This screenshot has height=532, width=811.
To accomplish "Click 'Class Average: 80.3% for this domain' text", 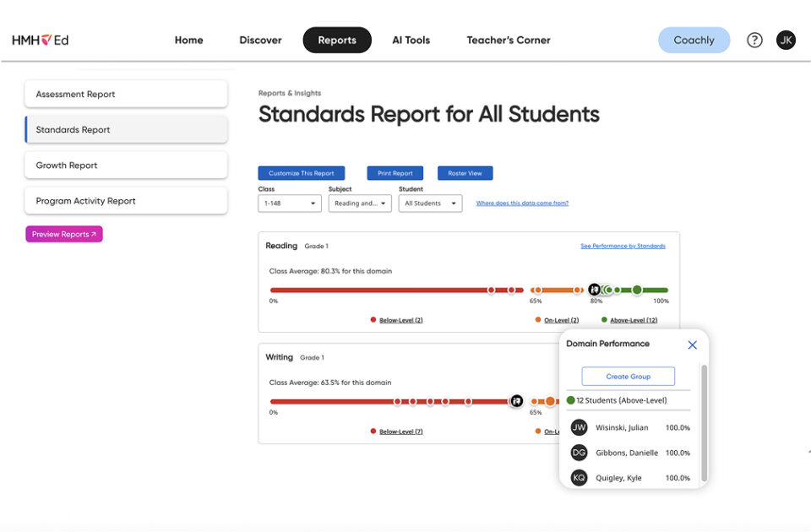I will pyautogui.click(x=330, y=271).
